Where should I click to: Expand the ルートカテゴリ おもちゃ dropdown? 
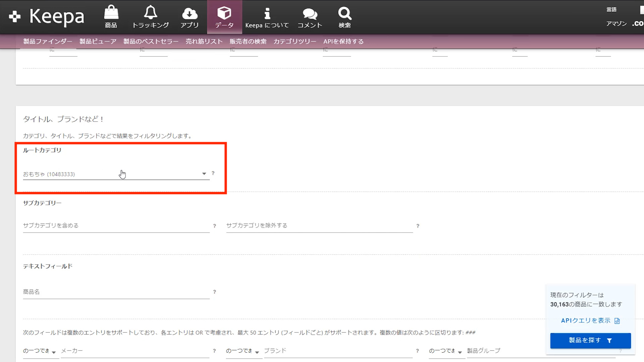tap(204, 174)
